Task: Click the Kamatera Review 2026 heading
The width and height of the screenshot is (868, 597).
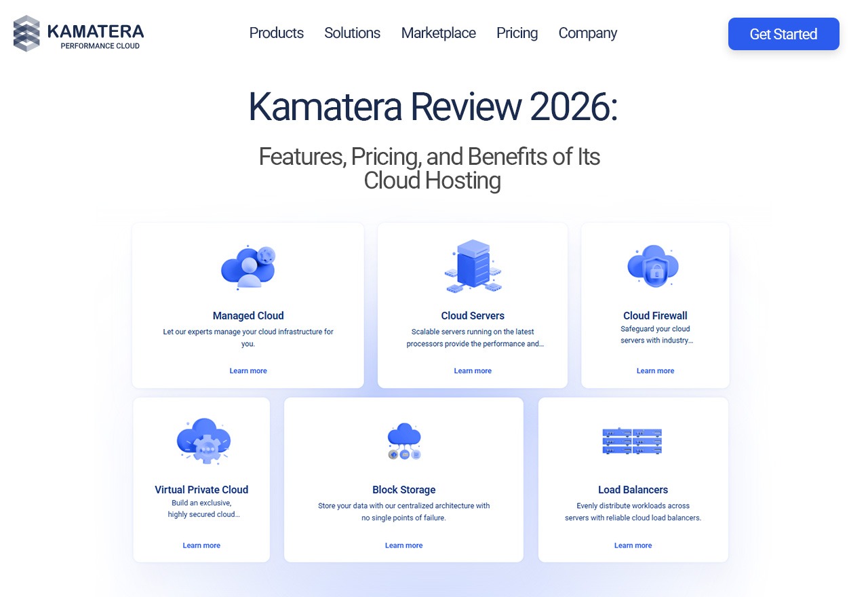Action: (433, 107)
